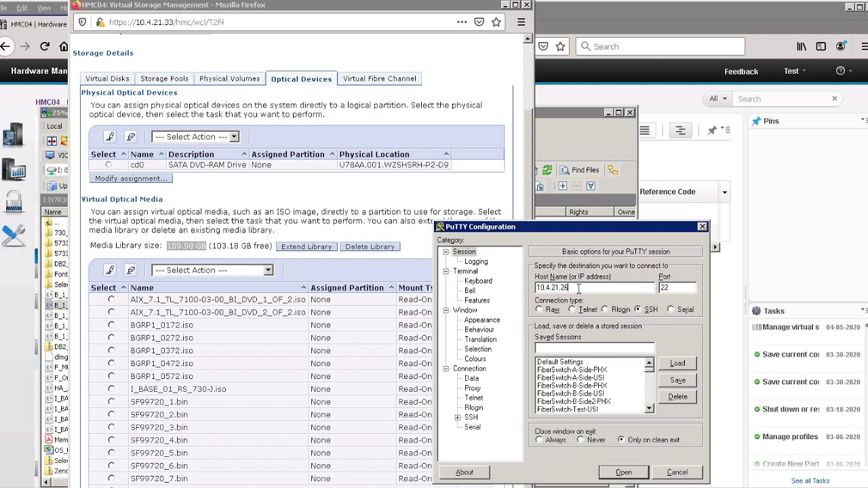Viewport: 868px width, 488px height.
Task: Select Proxy in PuTTY category tree
Action: click(473, 388)
